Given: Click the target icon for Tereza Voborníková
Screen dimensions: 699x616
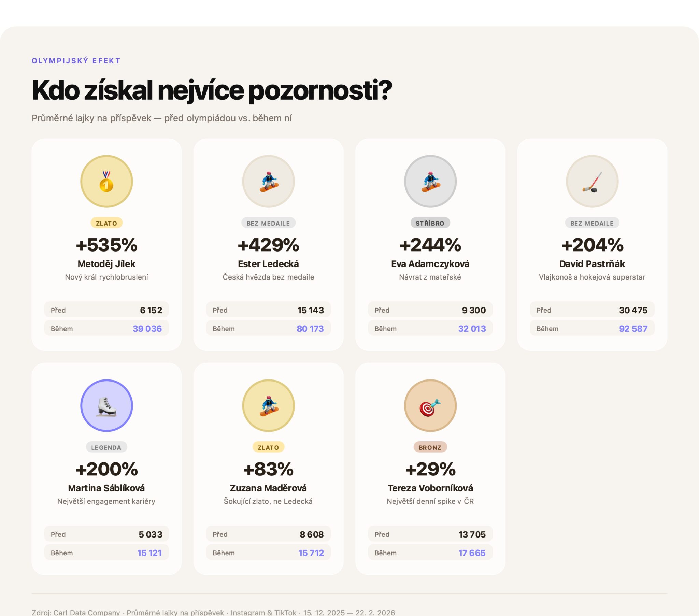Looking at the screenshot, I should pyautogui.click(x=430, y=405).
